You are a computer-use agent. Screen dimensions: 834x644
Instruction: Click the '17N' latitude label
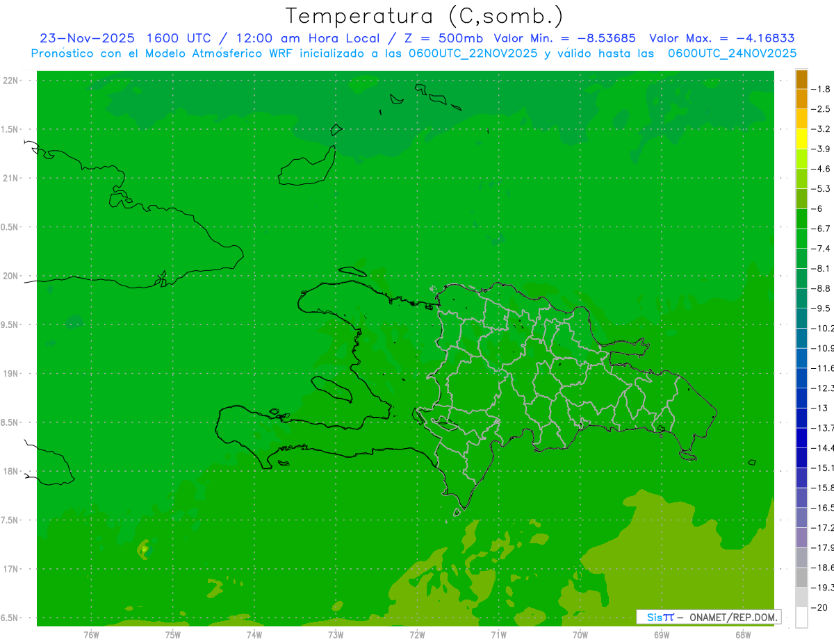[x=10, y=569]
